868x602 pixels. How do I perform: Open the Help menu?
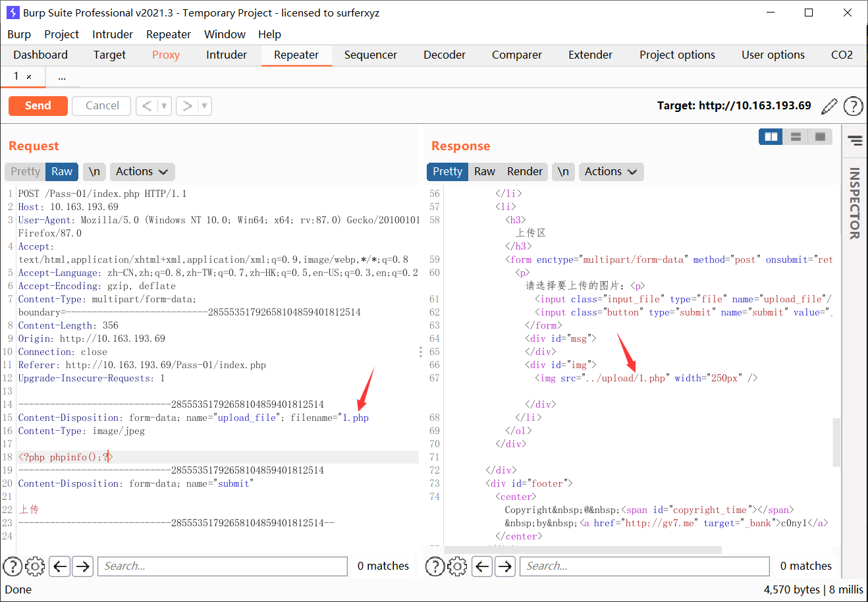(x=269, y=34)
